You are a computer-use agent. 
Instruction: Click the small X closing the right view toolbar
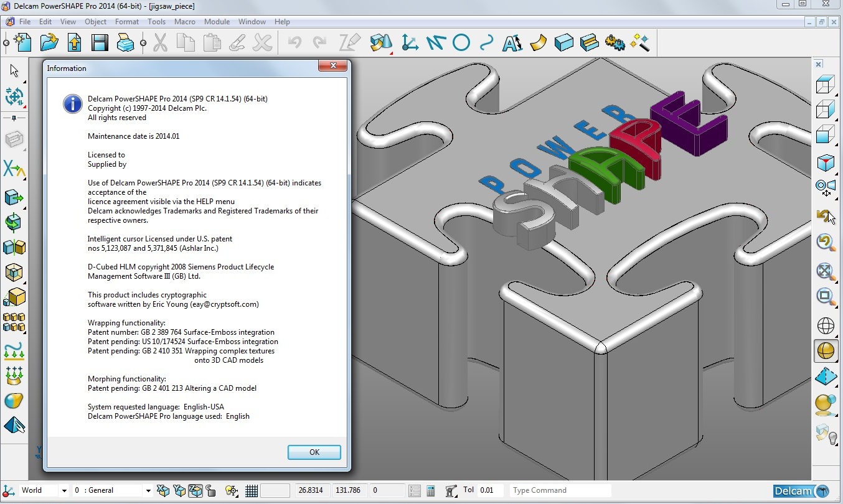click(819, 63)
